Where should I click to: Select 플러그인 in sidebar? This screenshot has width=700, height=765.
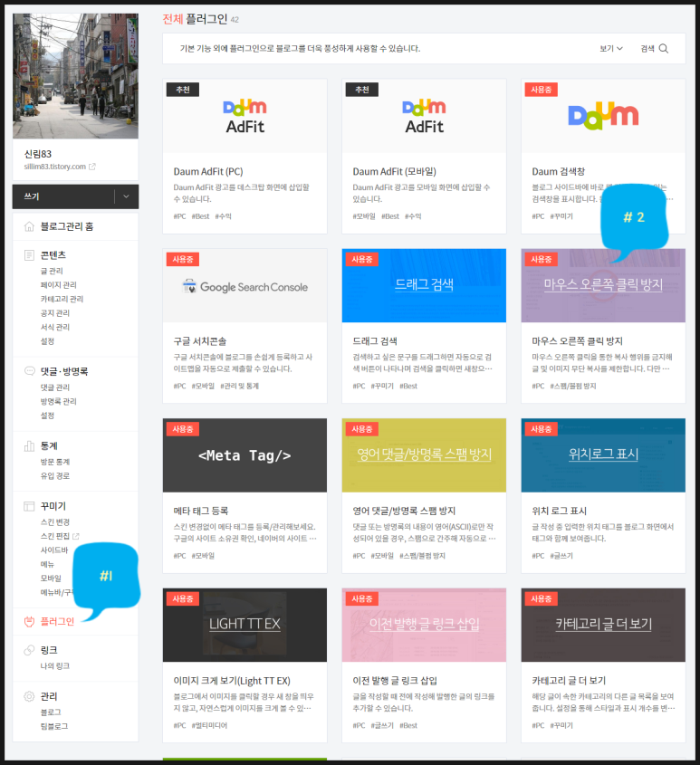pyautogui.click(x=57, y=622)
